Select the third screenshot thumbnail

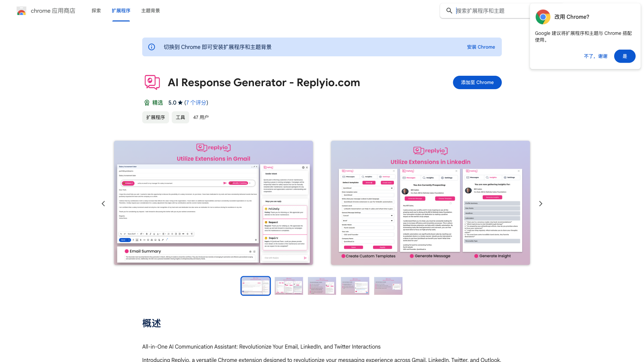click(x=322, y=286)
